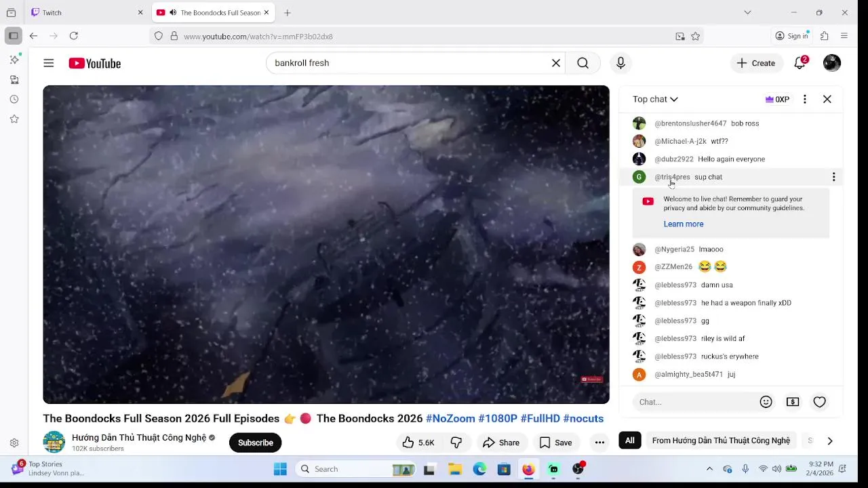Click the Create button
This screenshot has width=868, height=488.
click(x=756, y=63)
